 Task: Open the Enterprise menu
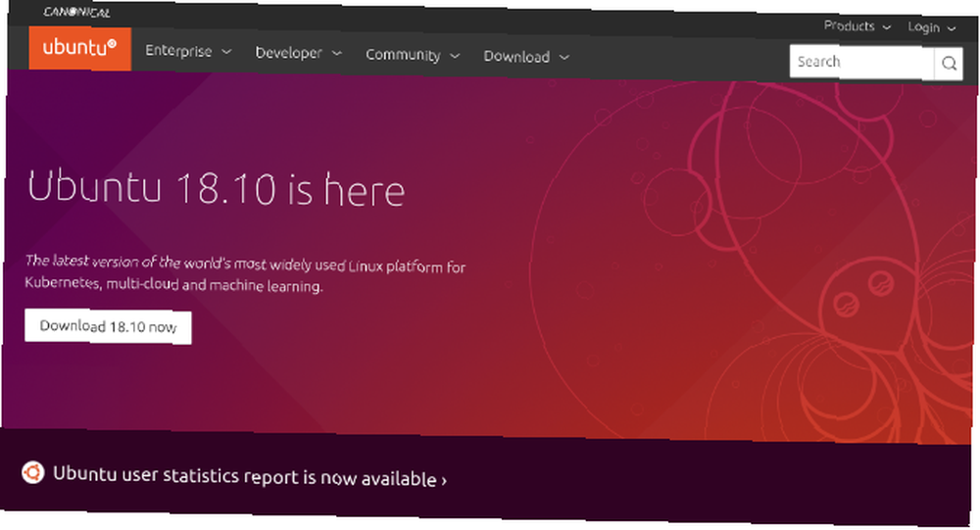click(188, 51)
